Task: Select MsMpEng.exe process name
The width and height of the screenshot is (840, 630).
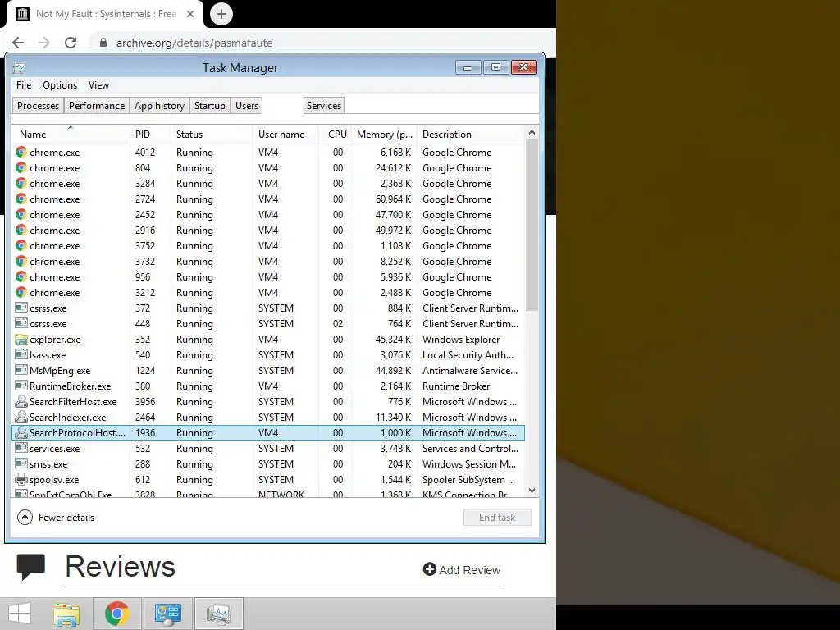Action: coord(60,370)
